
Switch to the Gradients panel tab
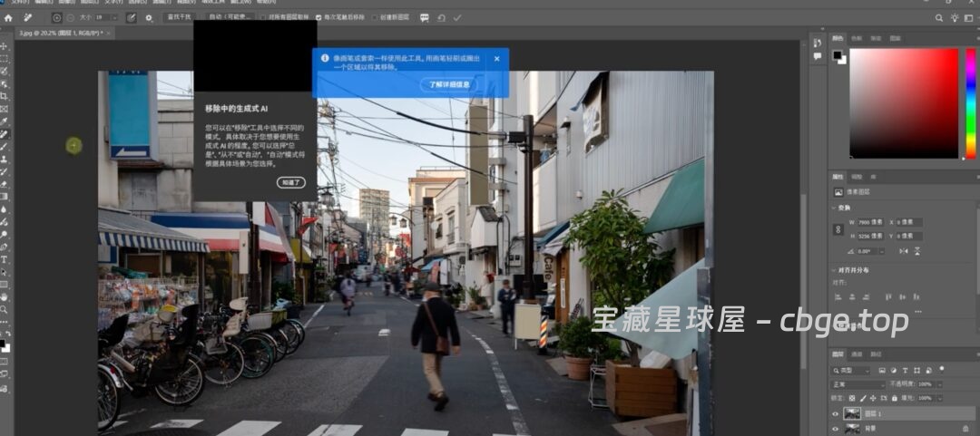click(x=876, y=39)
